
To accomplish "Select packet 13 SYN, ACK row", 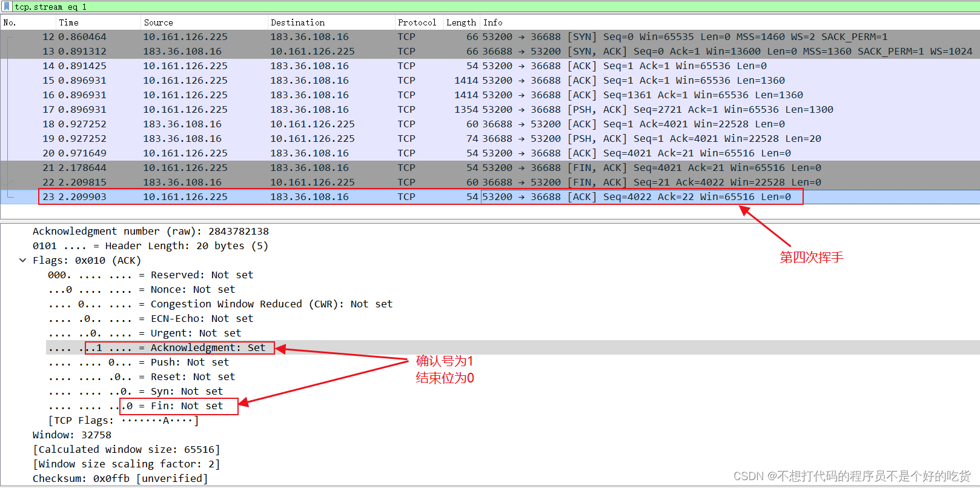I will click(x=490, y=52).
